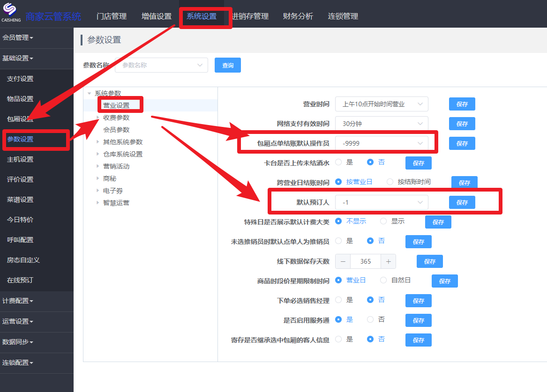This screenshot has height=392, width=547.
Task: Open the 默认预订人 dropdown
Action: click(x=382, y=202)
